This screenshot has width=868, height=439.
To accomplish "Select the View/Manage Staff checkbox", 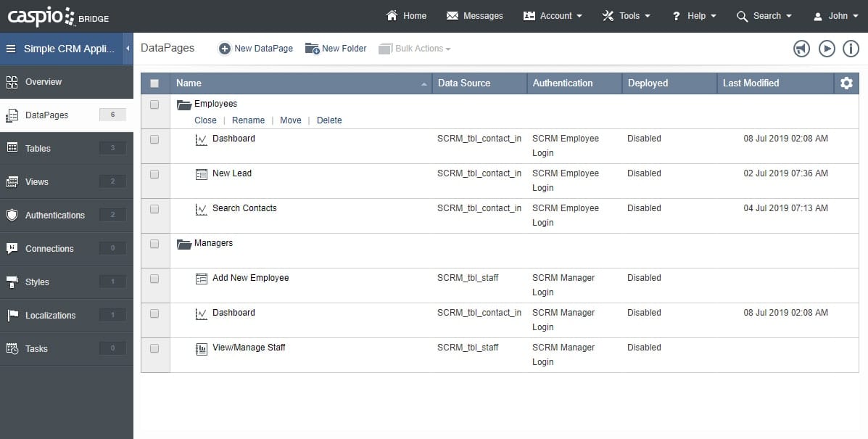I will [x=154, y=348].
